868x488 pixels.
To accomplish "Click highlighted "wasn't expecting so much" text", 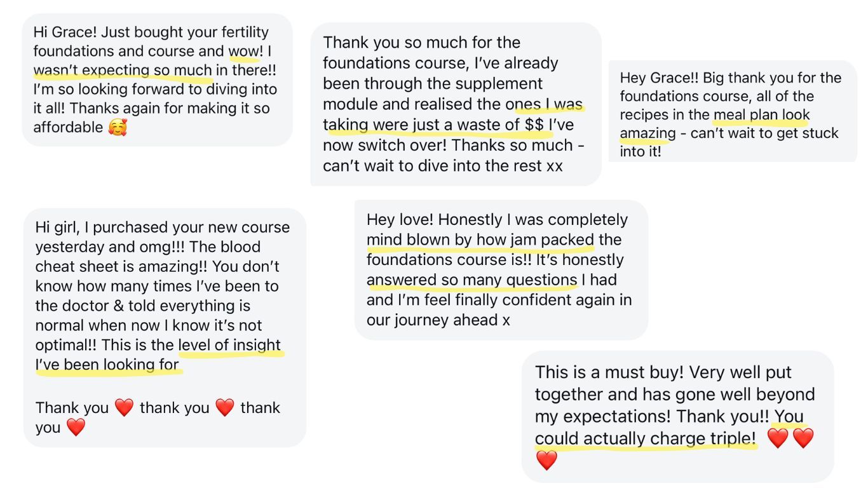I will 123,70.
